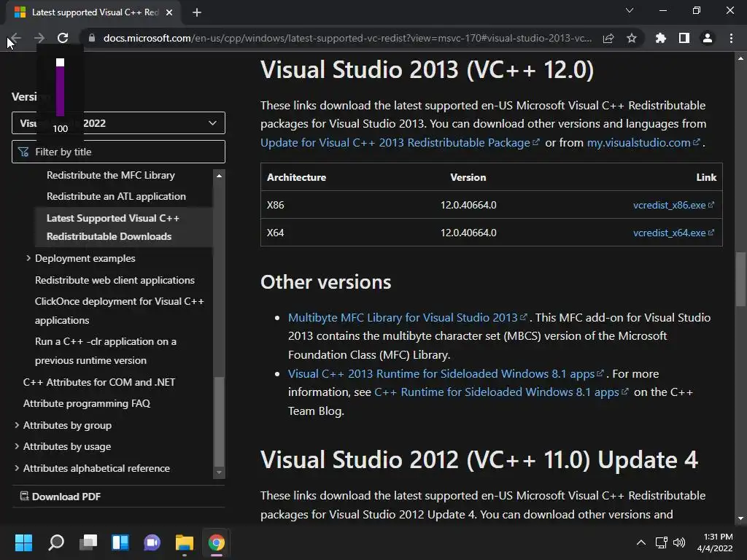Viewport: 747px width, 560px height.
Task: Select Redistribute the MFC Library item
Action: pos(111,175)
